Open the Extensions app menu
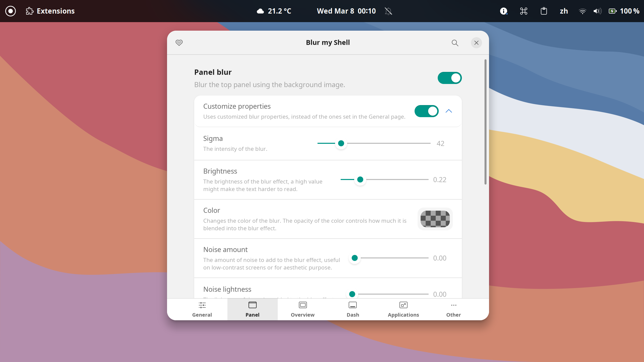 [x=50, y=11]
